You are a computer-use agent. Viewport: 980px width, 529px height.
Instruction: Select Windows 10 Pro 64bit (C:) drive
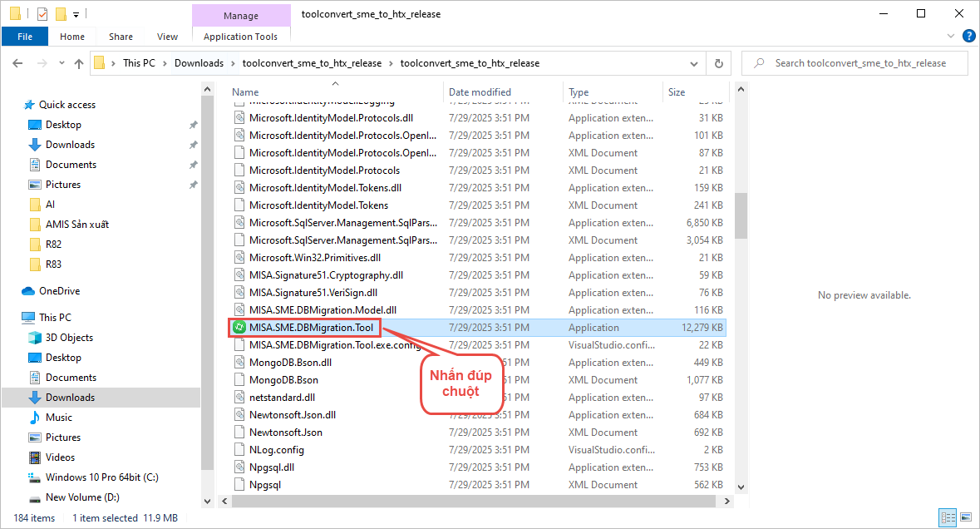click(x=101, y=477)
